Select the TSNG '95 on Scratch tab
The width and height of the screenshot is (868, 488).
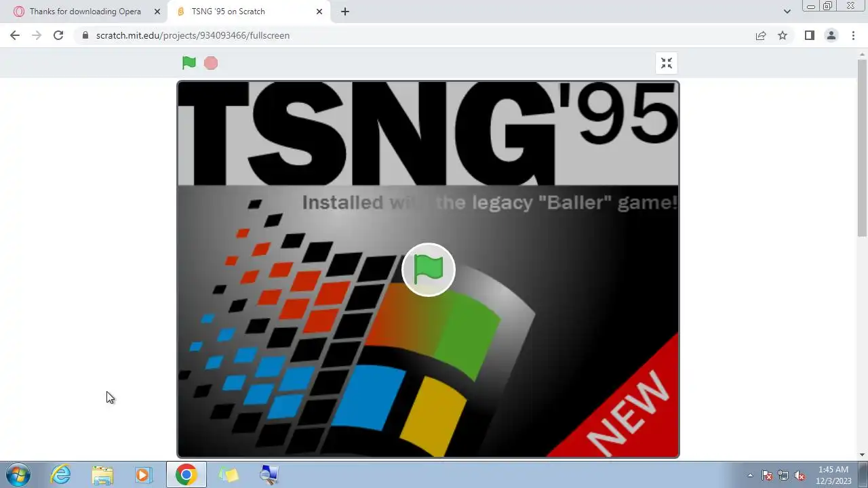pos(248,12)
